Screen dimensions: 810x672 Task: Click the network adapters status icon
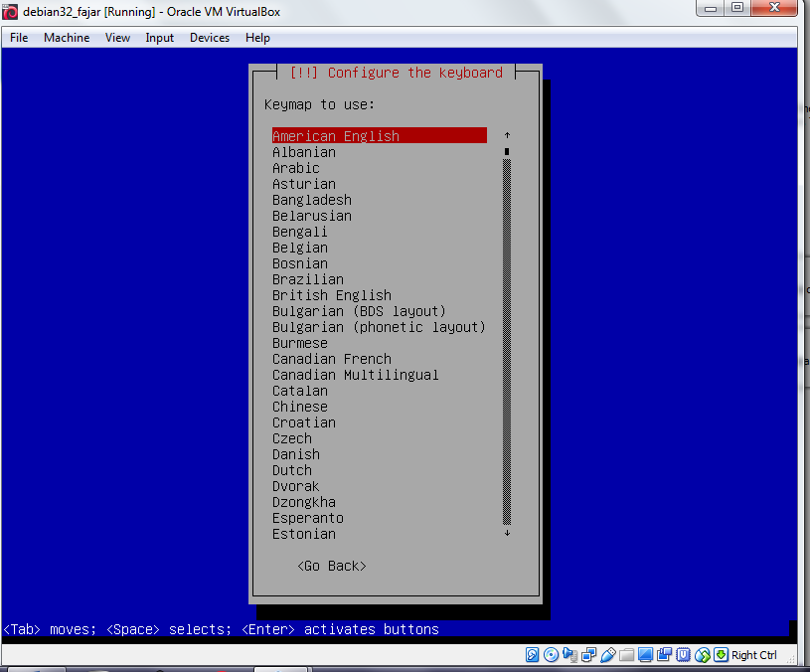589,655
